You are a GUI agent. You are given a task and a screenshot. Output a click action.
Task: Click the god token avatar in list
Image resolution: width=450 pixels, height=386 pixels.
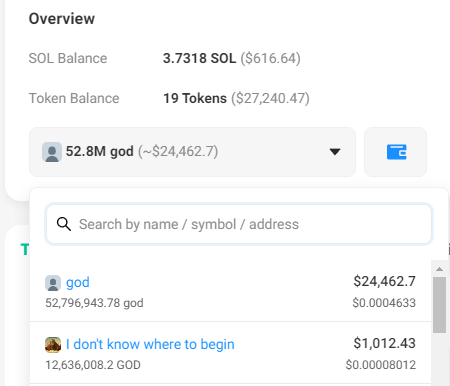(x=53, y=283)
